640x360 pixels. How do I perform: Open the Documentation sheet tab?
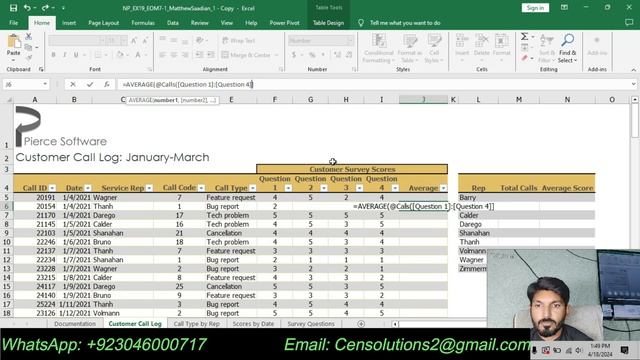(x=75, y=324)
